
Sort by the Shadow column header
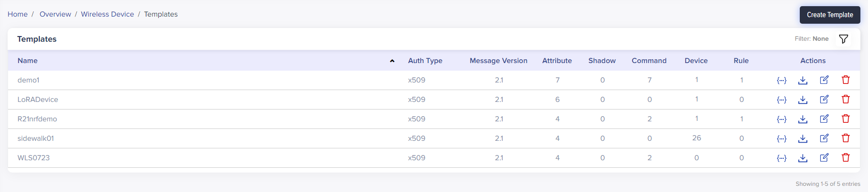coord(602,61)
